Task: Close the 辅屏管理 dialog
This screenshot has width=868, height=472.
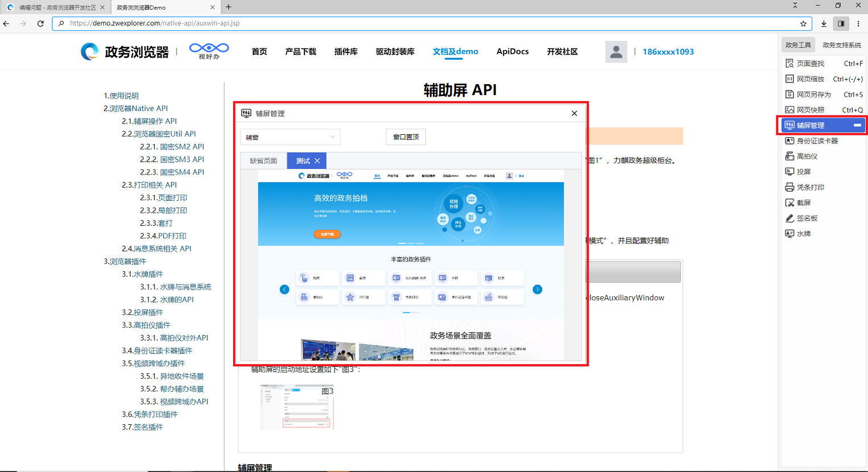Action: coord(574,113)
